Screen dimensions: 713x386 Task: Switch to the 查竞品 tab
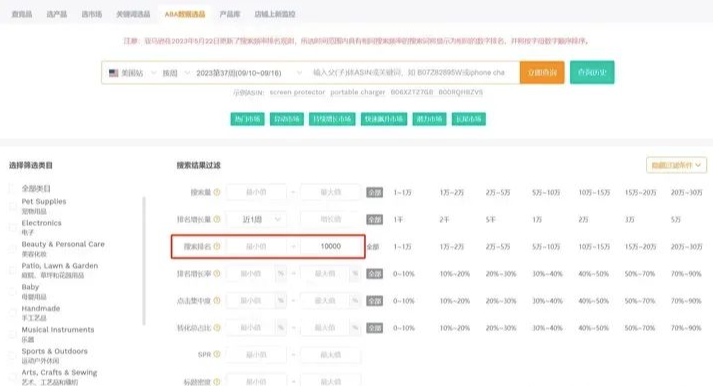point(22,14)
